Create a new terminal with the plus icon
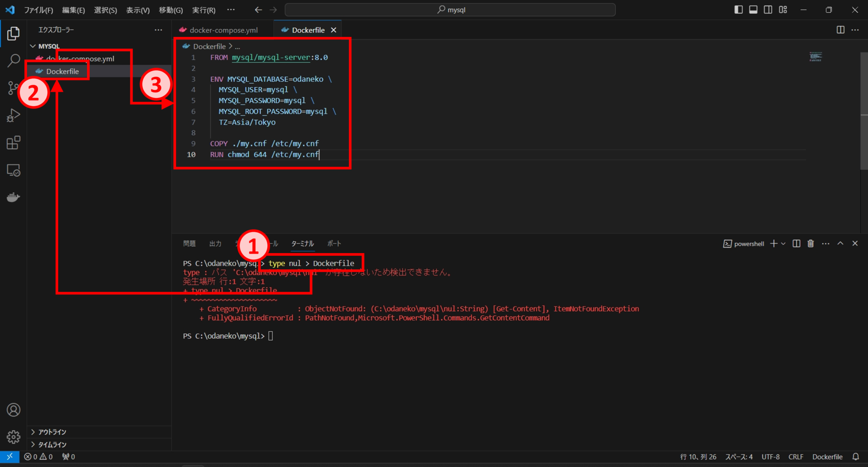The height and width of the screenshot is (467, 868). [x=774, y=243]
